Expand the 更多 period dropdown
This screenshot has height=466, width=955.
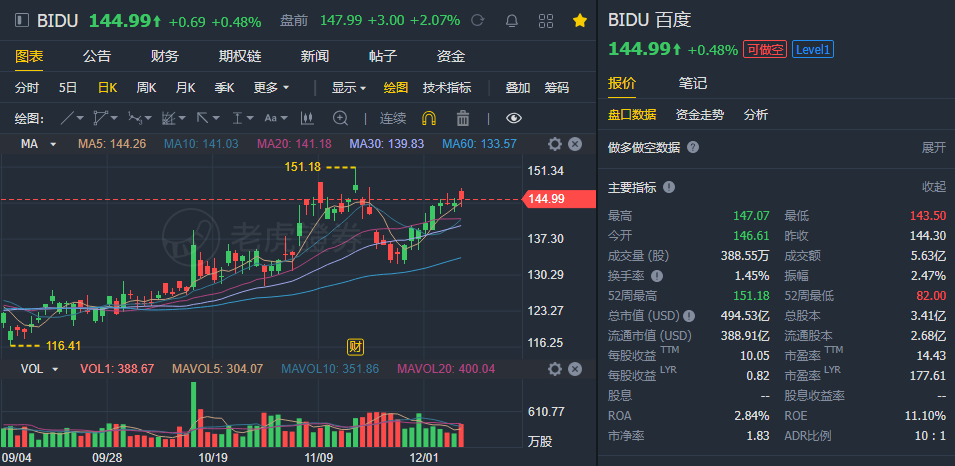[271, 88]
